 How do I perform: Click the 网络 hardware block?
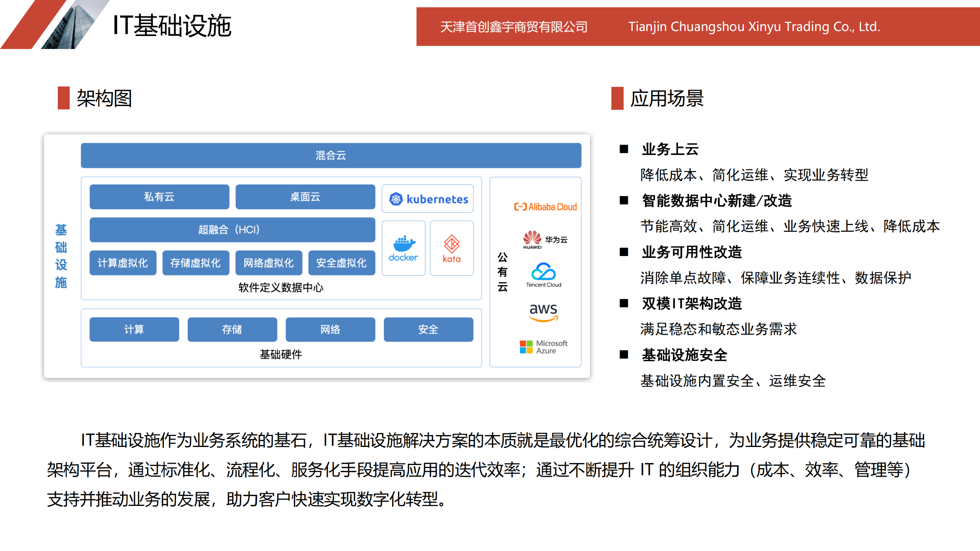[330, 329]
